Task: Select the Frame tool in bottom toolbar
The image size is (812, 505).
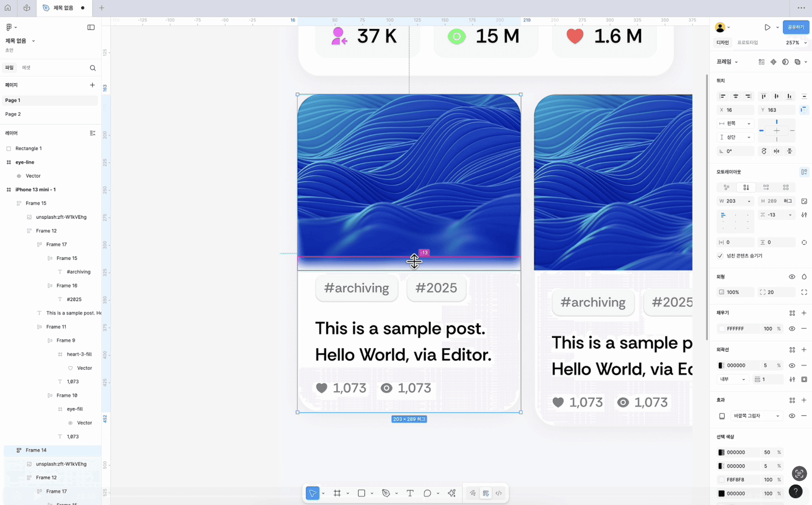Action: [337, 493]
